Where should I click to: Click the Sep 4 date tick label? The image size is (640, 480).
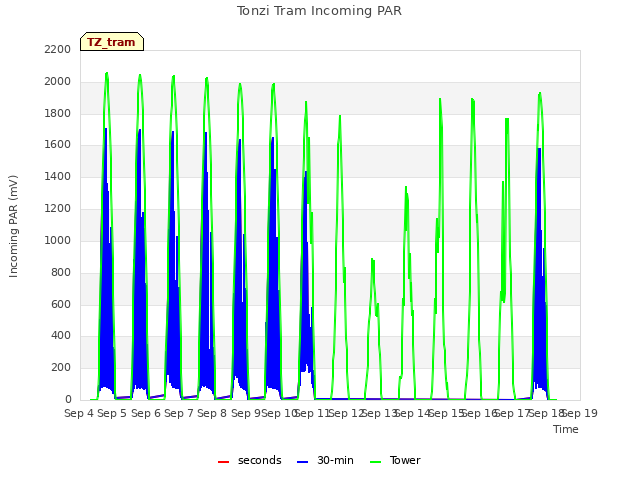(79, 413)
